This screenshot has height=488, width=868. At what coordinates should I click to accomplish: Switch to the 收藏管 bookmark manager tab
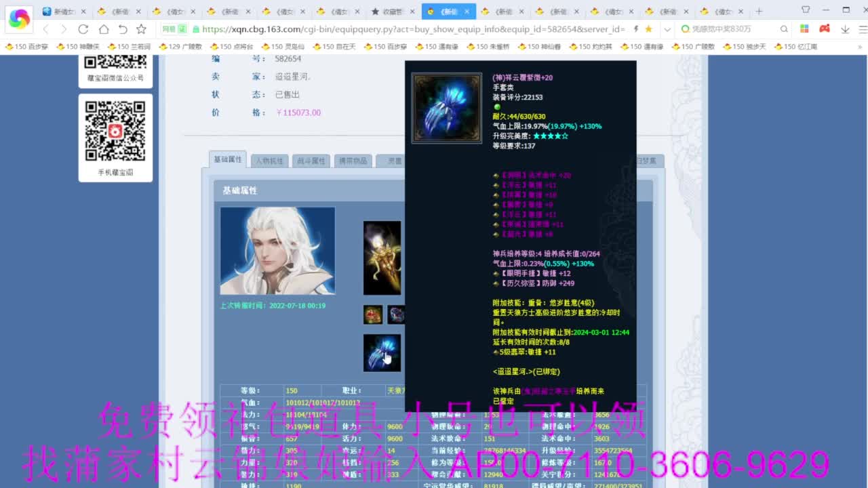pyautogui.click(x=393, y=12)
